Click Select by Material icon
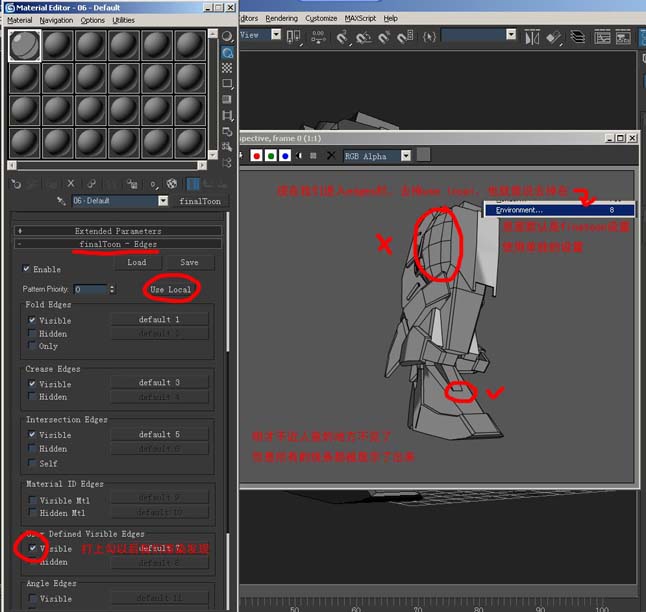Viewport: 646px width, 612px height. [x=227, y=147]
